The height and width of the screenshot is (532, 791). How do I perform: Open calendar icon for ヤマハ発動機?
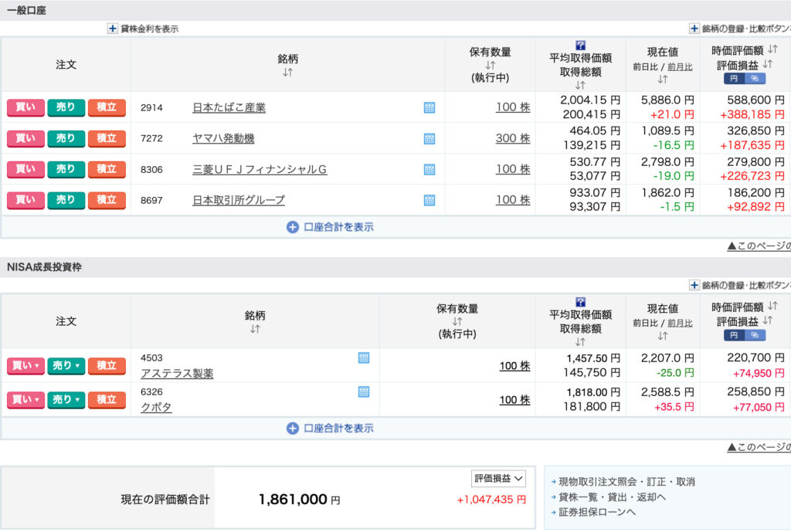click(429, 139)
